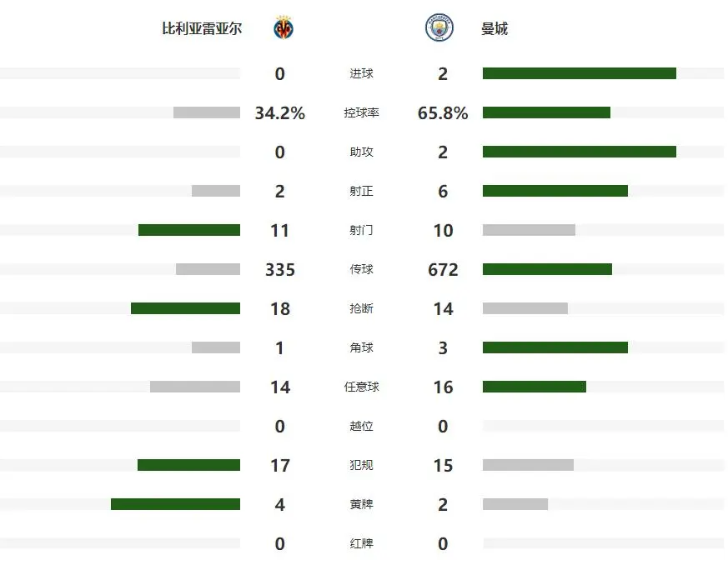Image resolution: width=728 pixels, height=565 pixels.
Task: Click Villarreal's green yellow-cards bar
Action: coord(175,504)
